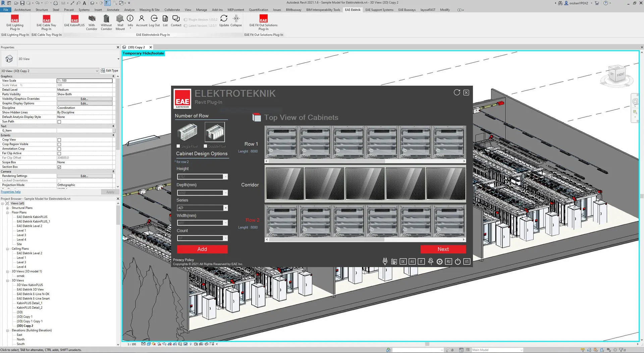Select the IT language icon
The width and height of the screenshot is (644, 353).
click(421, 261)
